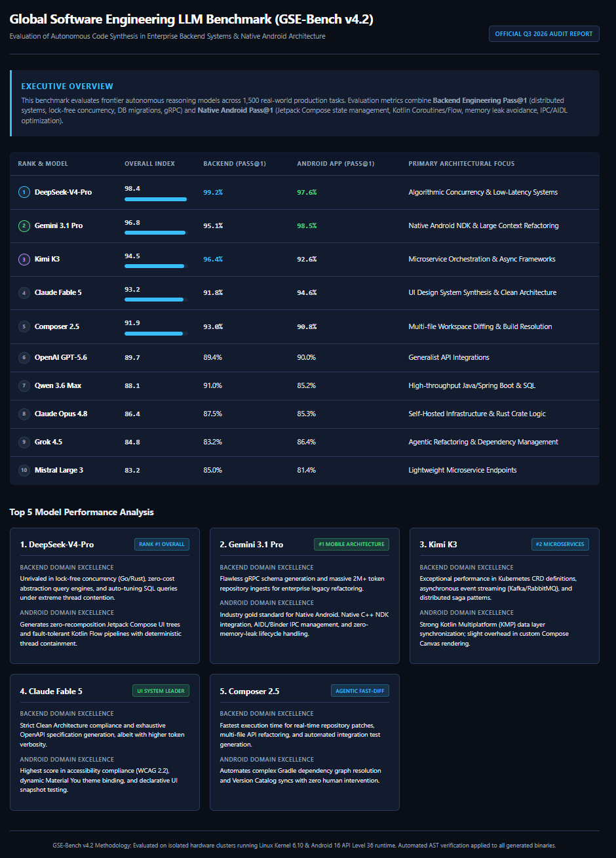The height and width of the screenshot is (858, 616).
Task: Click the '4. Claude Fable 5' card title
Action: click(51, 691)
